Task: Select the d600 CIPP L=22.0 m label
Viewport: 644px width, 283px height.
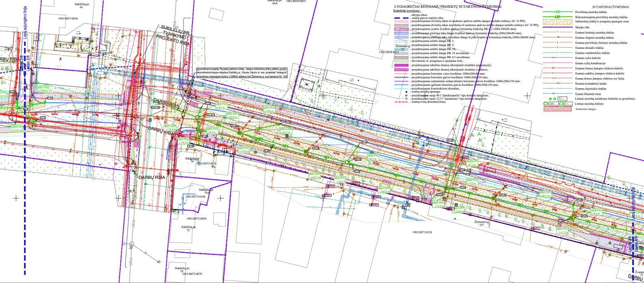Action: coord(231,115)
